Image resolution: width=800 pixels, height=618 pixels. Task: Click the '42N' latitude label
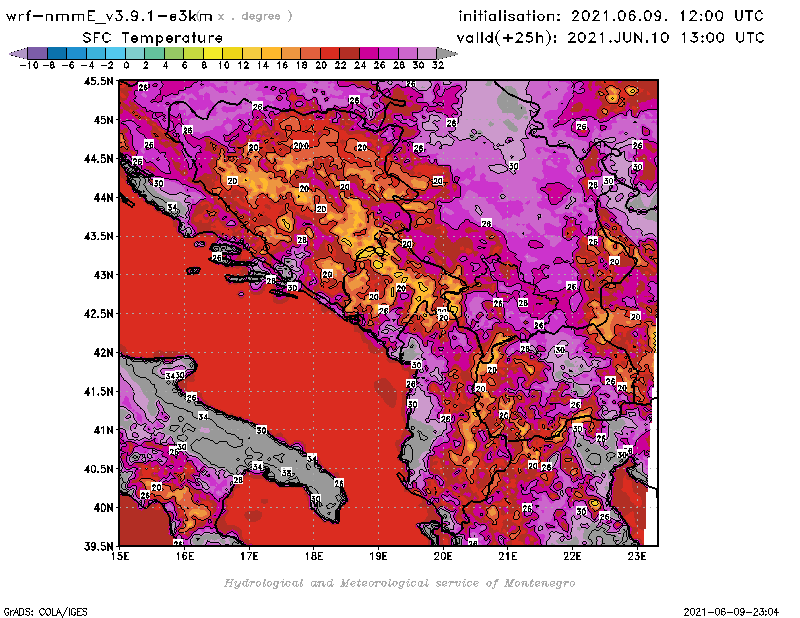click(x=103, y=353)
